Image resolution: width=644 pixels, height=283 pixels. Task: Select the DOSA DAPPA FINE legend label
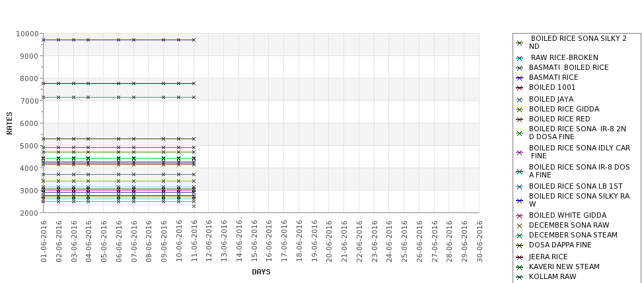pos(560,245)
